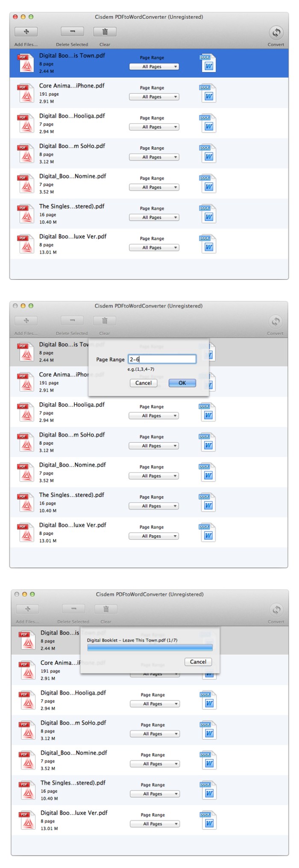Click PDF icon for Digital_Boo...Nomine.pdf in Page Range dialog window

pos(25,472)
